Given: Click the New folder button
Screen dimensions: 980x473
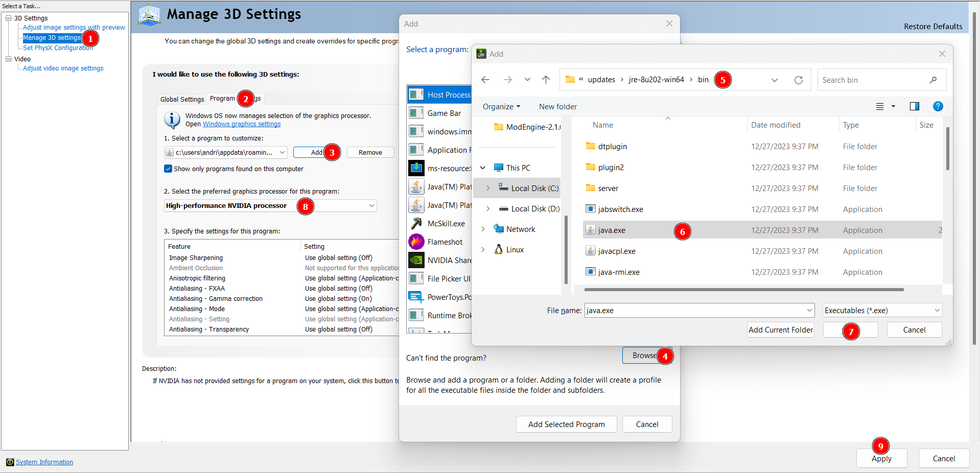Looking at the screenshot, I should [558, 106].
